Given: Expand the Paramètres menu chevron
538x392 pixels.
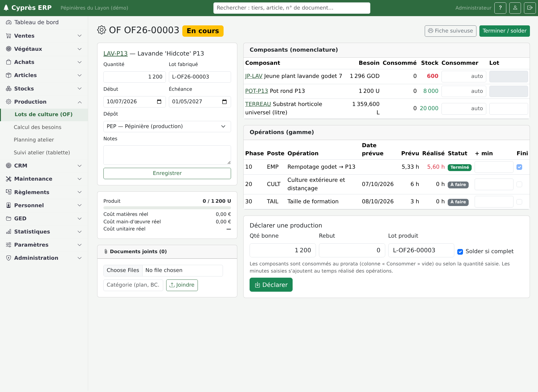Looking at the screenshot, I should coord(80,245).
